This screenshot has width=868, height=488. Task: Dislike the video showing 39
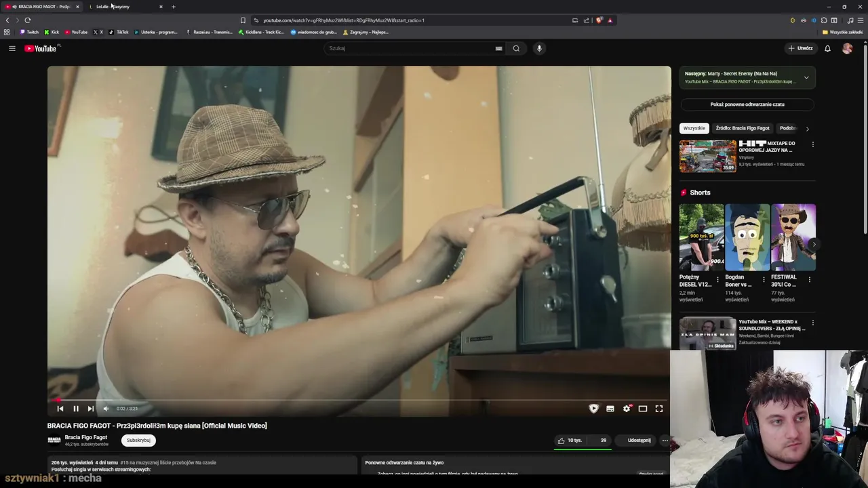tap(599, 441)
